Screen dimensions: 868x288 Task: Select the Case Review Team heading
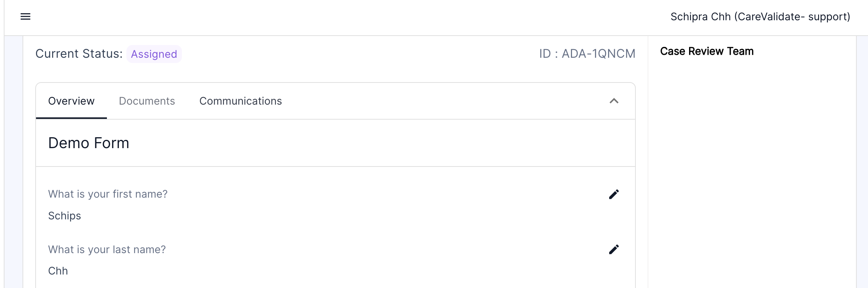click(x=707, y=51)
